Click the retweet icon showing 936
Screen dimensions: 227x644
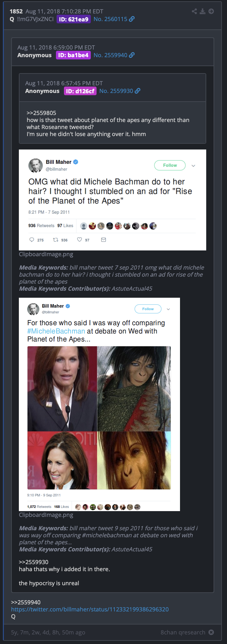click(56, 240)
